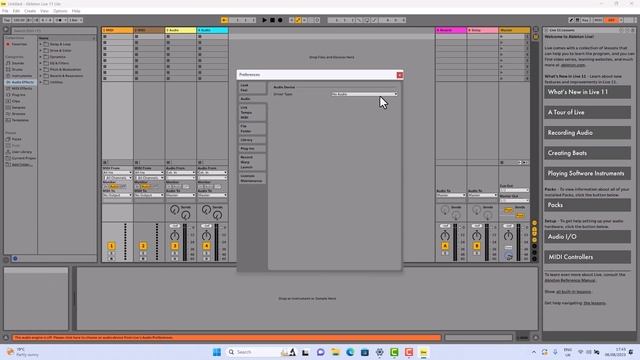Toggle Track 4 activator button
The image size is (640, 360).
coord(207,246)
